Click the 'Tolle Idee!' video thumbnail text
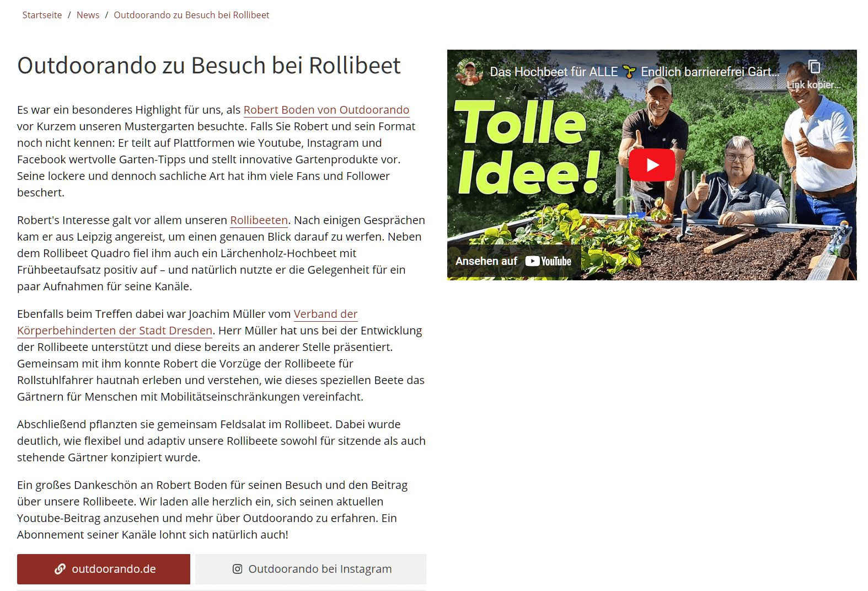The width and height of the screenshot is (868, 591). point(528,148)
